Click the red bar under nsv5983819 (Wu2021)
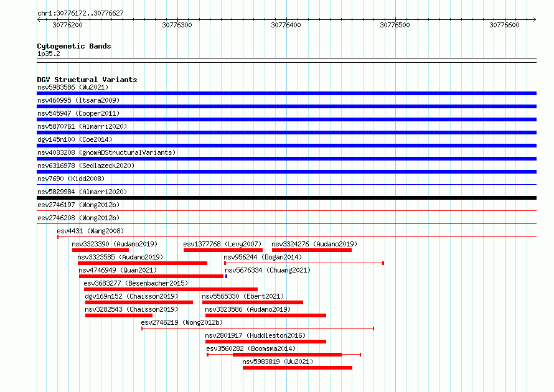The image size is (554, 392). [x=298, y=368]
